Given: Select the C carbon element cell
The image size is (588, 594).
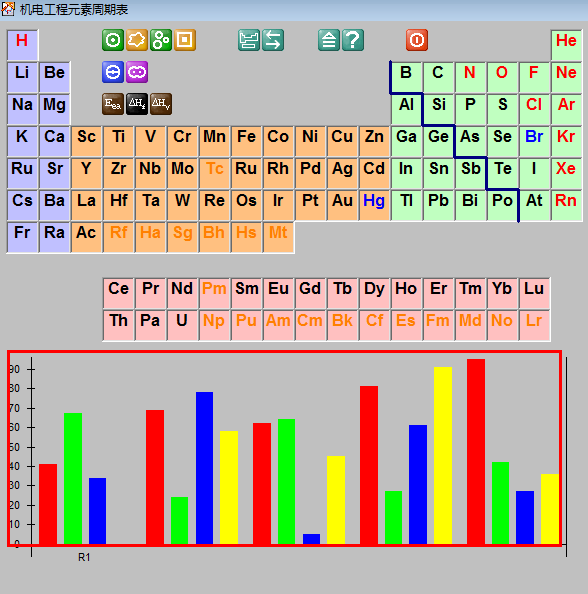Looking at the screenshot, I should coord(438,77).
